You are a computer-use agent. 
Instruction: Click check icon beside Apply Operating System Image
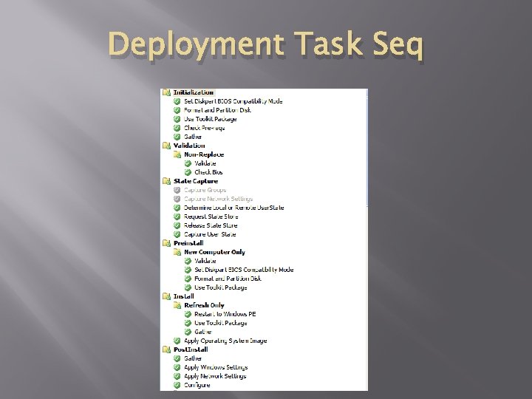(x=177, y=341)
